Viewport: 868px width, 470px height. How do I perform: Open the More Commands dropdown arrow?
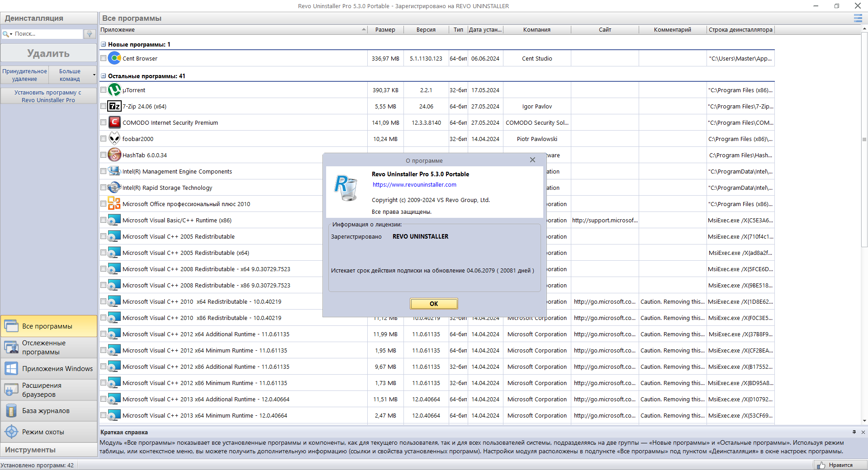pyautogui.click(x=94, y=75)
